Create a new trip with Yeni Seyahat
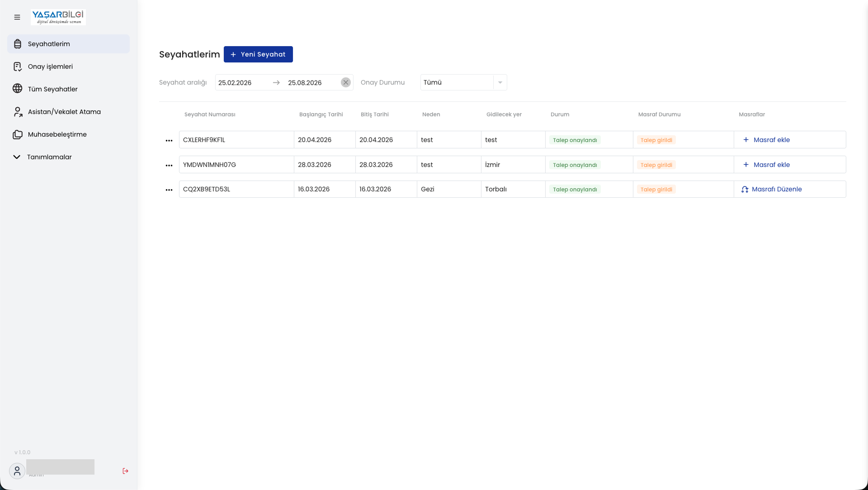This screenshot has height=490, width=868. (258, 54)
